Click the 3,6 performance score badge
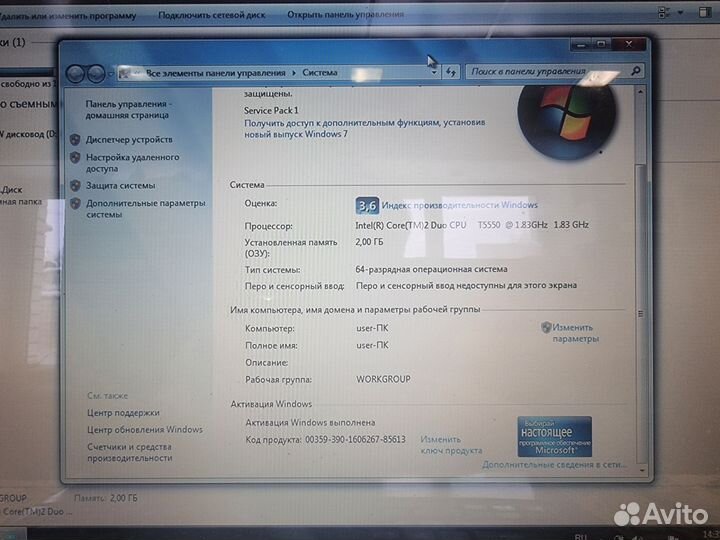The image size is (720, 540). 367,205
